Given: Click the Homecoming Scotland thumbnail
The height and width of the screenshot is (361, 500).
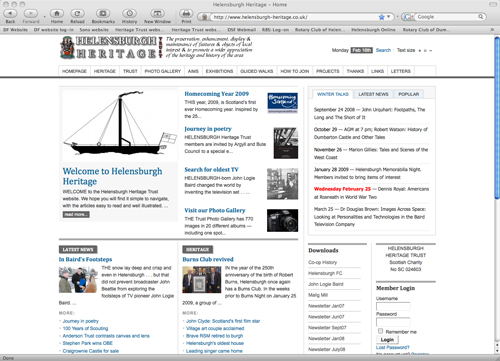Looking at the screenshot, I should tap(283, 103).
